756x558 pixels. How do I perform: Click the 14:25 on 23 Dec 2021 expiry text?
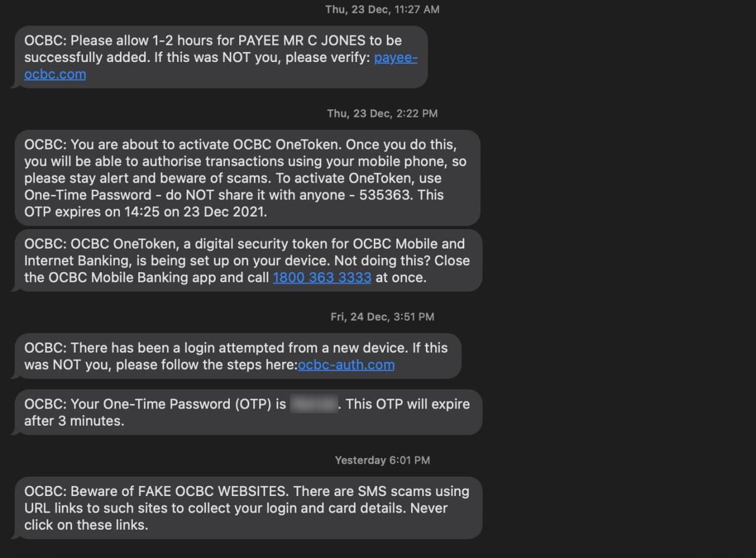coord(194,212)
